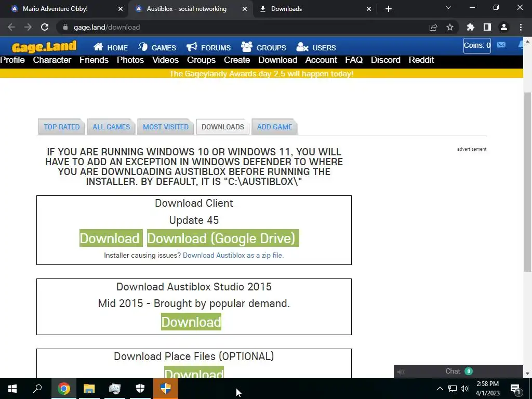Viewport: 532px width, 399px height.
Task: Open the tab search chevron
Action: 448,7
